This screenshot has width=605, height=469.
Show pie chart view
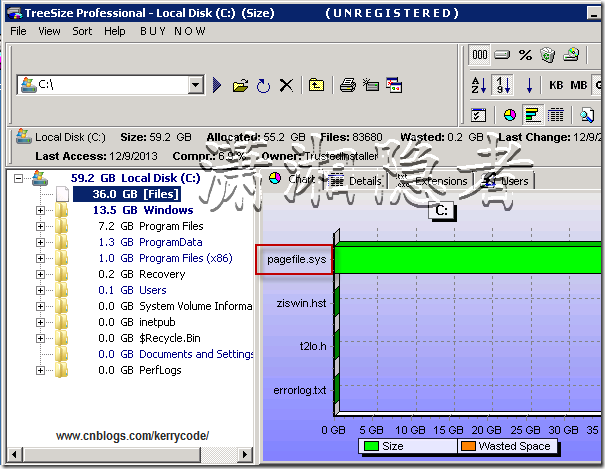(x=510, y=115)
